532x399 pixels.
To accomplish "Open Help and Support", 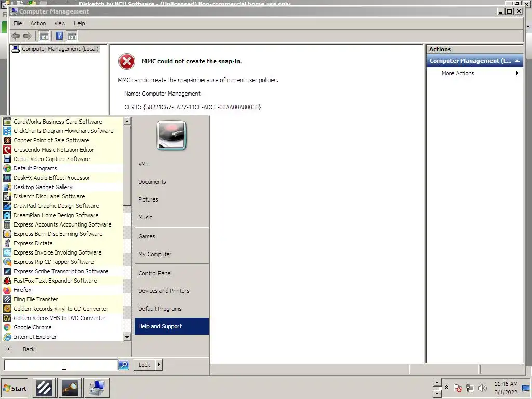I will point(171,326).
